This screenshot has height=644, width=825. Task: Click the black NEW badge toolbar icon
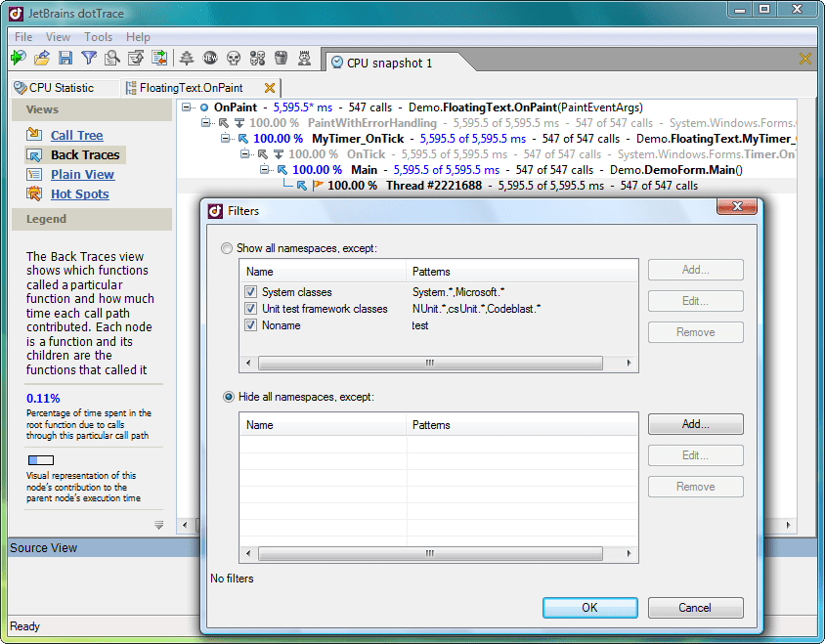210,59
